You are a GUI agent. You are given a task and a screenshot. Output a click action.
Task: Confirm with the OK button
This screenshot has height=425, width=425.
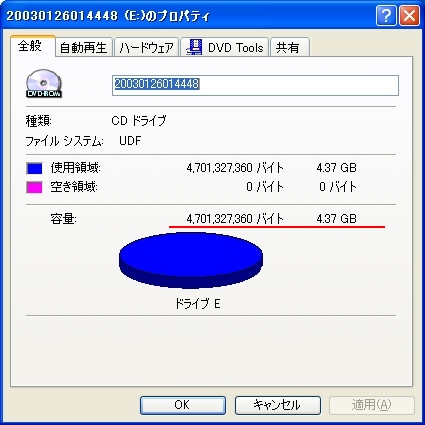(x=183, y=405)
